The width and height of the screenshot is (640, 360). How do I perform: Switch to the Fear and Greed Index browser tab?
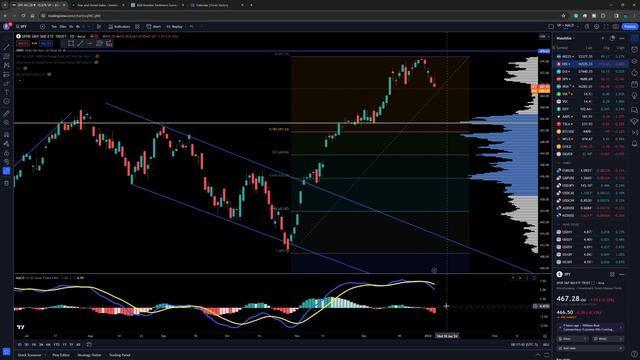point(97,5)
